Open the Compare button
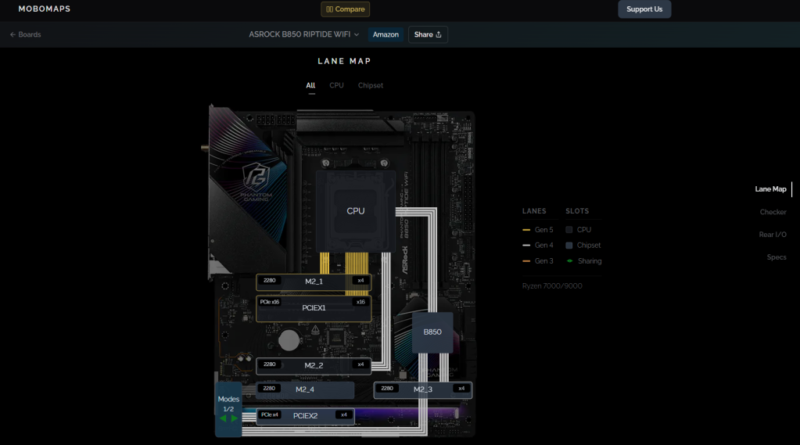Screen dimensions: 800x445 pyautogui.click(x=345, y=9)
